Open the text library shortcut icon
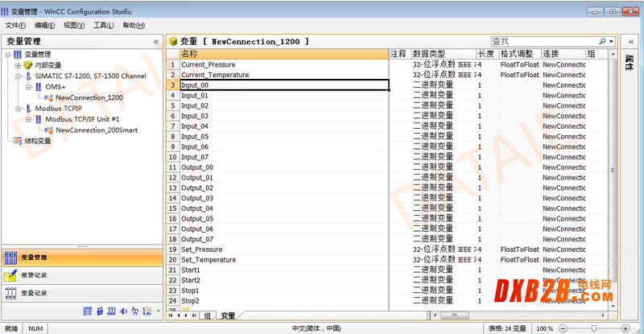 point(88,311)
